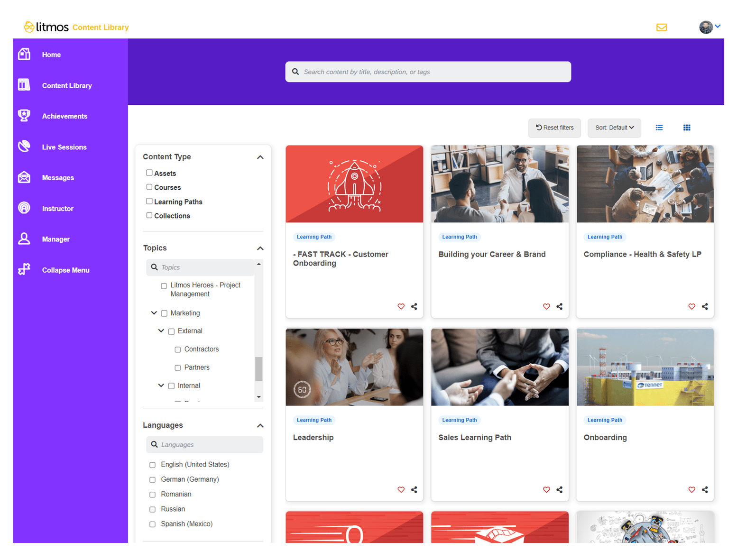737x560 pixels.
Task: Tick the Marketing topic checkbox
Action: click(164, 313)
